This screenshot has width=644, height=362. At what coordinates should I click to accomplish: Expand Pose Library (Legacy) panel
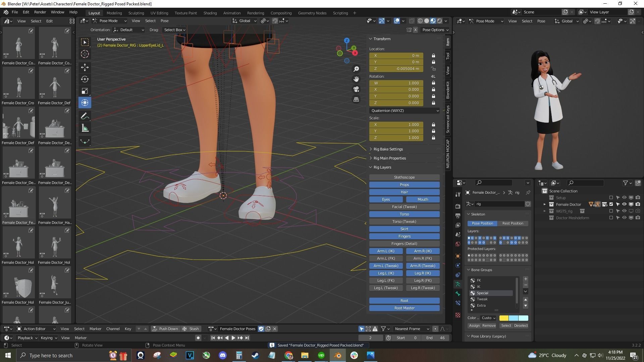(488, 336)
